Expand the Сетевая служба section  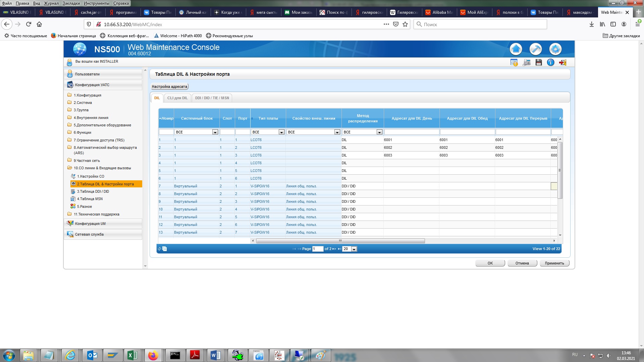tap(103, 234)
